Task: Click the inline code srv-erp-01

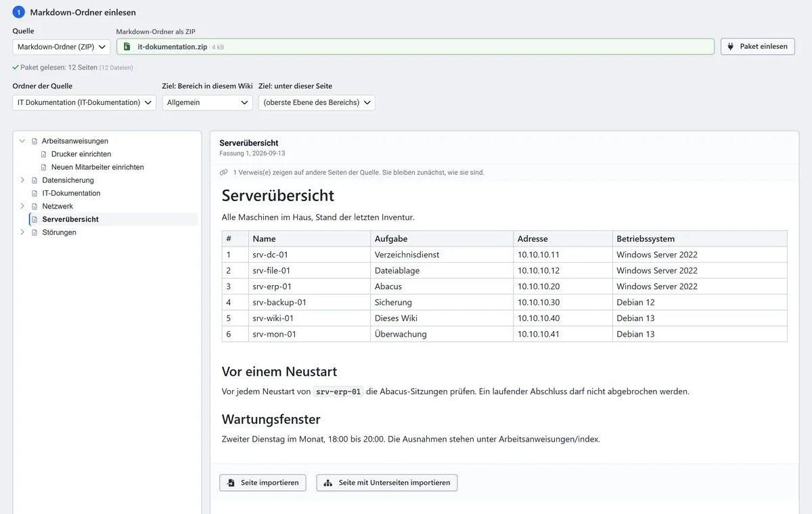Action: [x=339, y=391]
